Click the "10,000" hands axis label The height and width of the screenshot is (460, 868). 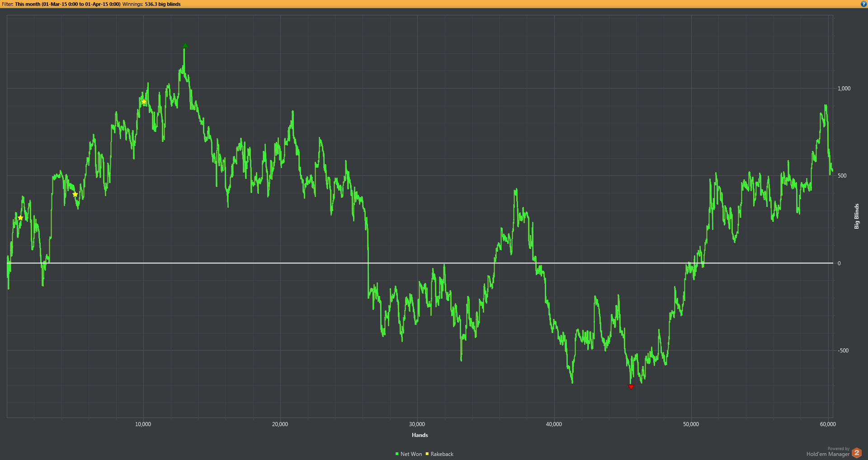click(143, 424)
